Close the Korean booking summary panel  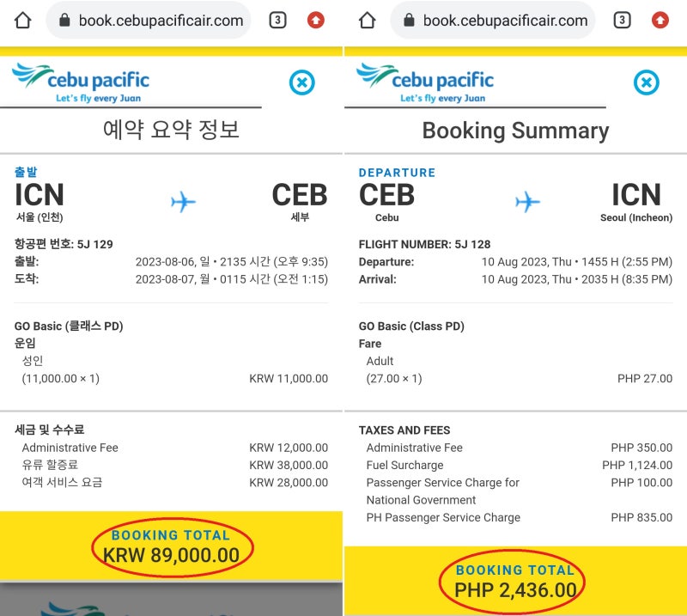(301, 82)
